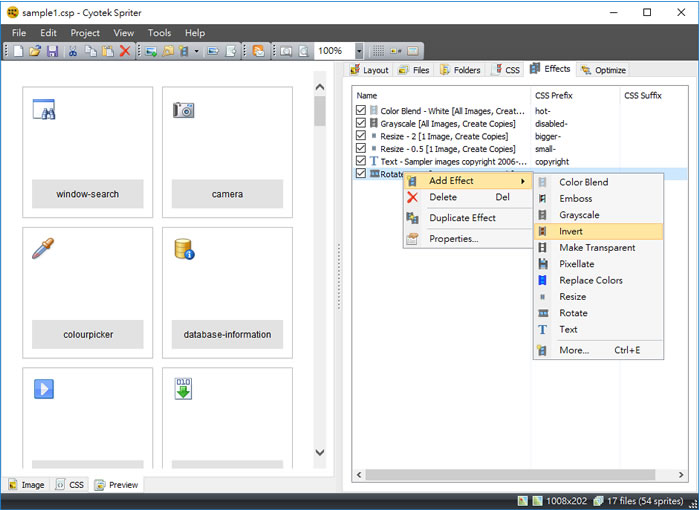The width and height of the screenshot is (700, 510).
Task: Open the Tools menu
Action: [159, 33]
